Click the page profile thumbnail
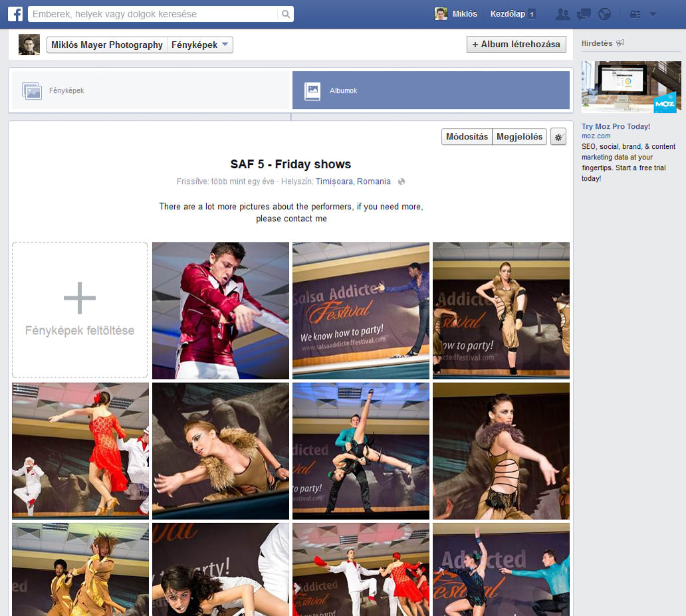 click(x=29, y=45)
